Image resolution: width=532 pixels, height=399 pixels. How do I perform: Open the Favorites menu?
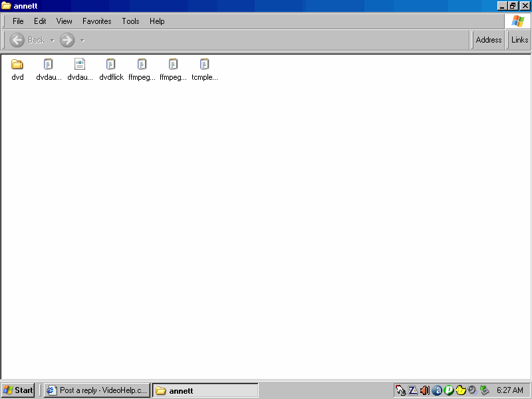(x=96, y=21)
